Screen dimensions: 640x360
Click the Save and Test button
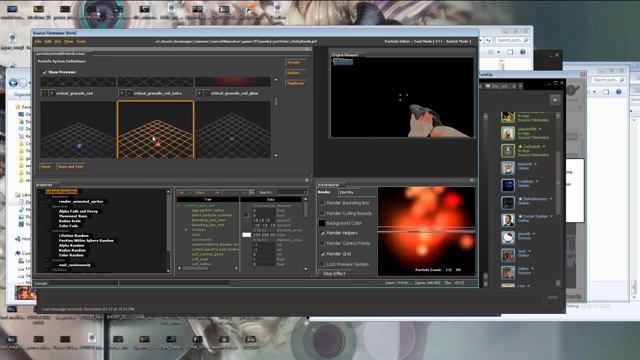71,167
